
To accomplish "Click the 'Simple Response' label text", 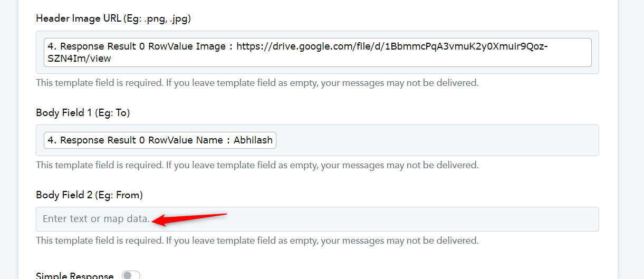I will coord(74,276).
